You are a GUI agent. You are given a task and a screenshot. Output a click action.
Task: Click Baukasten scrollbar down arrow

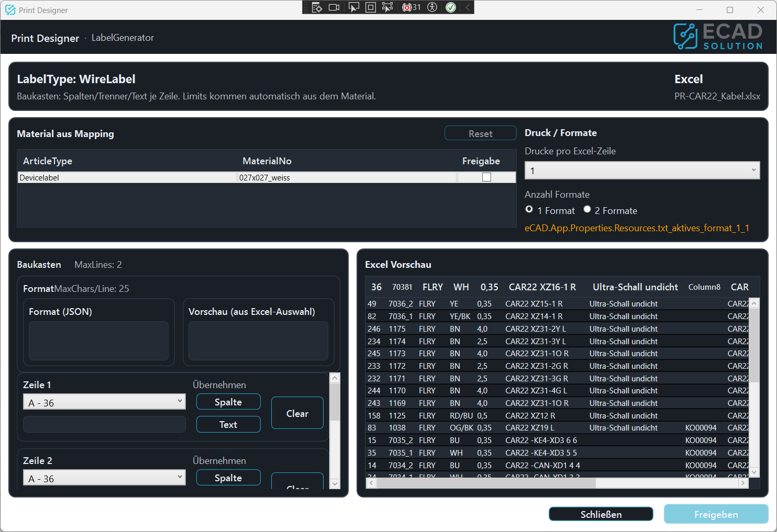click(335, 484)
